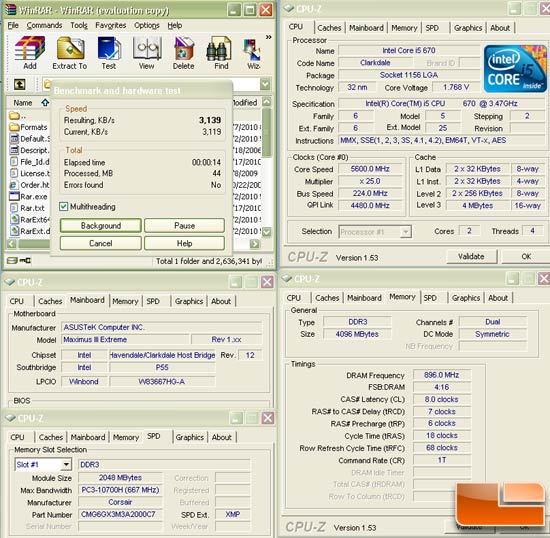The image size is (550, 538).
Task: Close the Mainboard CPU-Z window
Action: coord(267,282)
